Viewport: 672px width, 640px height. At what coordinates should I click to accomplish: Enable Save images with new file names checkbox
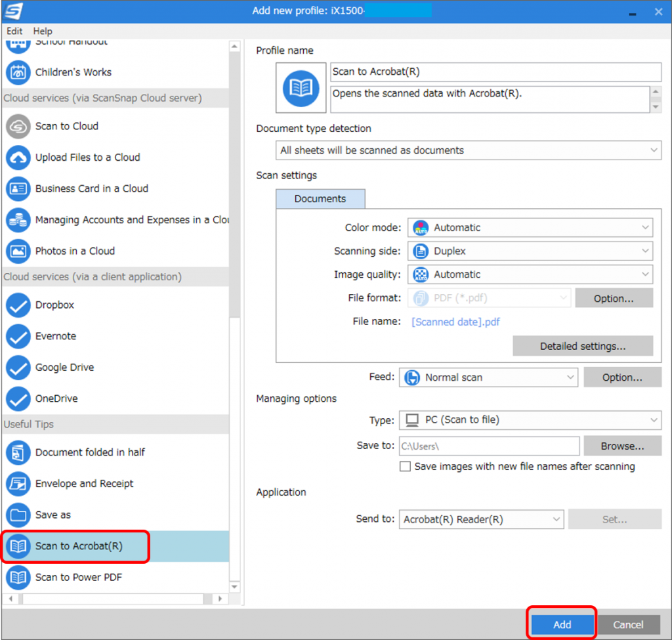(x=405, y=467)
